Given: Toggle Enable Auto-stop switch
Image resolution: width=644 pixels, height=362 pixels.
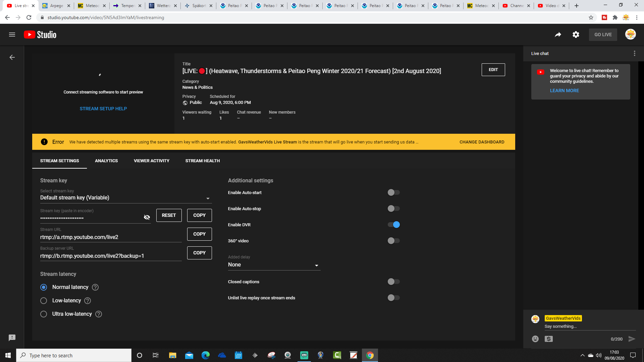Looking at the screenshot, I should pos(392,208).
